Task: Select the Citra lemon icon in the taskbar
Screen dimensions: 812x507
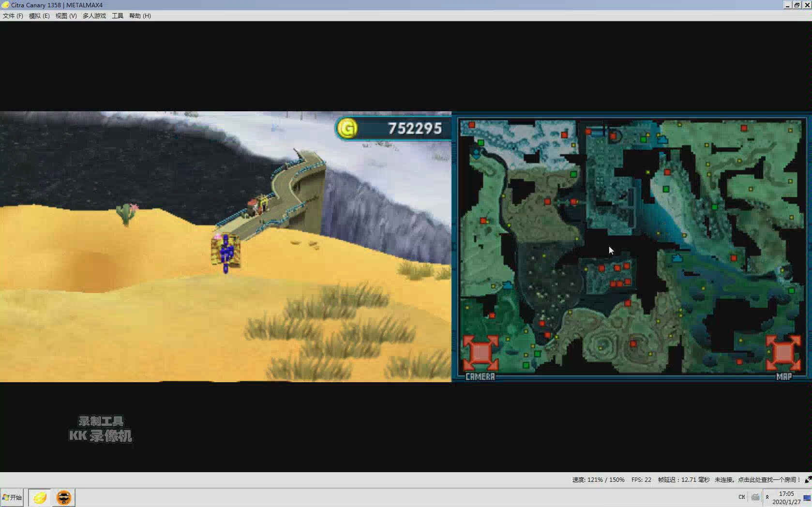Action: (x=40, y=497)
